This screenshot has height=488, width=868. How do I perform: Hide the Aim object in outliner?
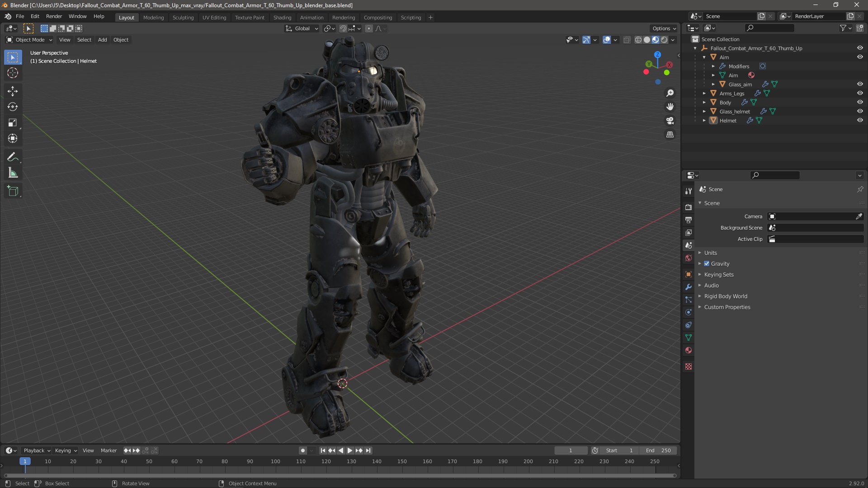point(859,57)
